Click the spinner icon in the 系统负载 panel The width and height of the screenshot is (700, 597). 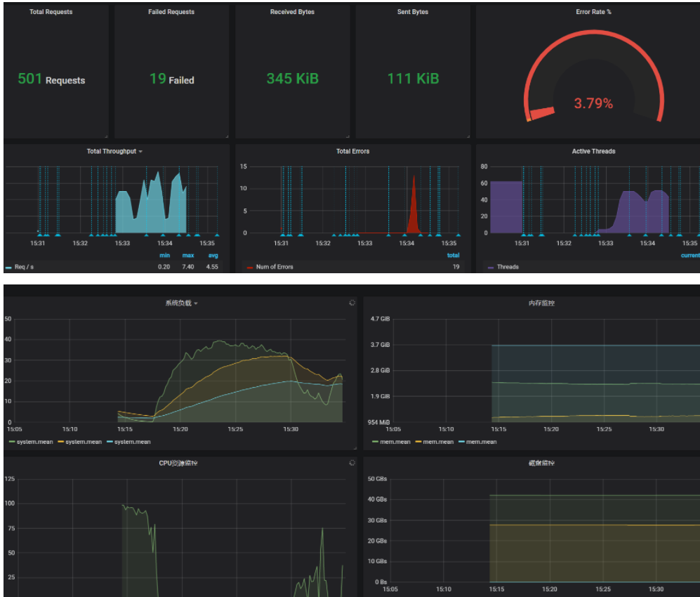pos(352,303)
